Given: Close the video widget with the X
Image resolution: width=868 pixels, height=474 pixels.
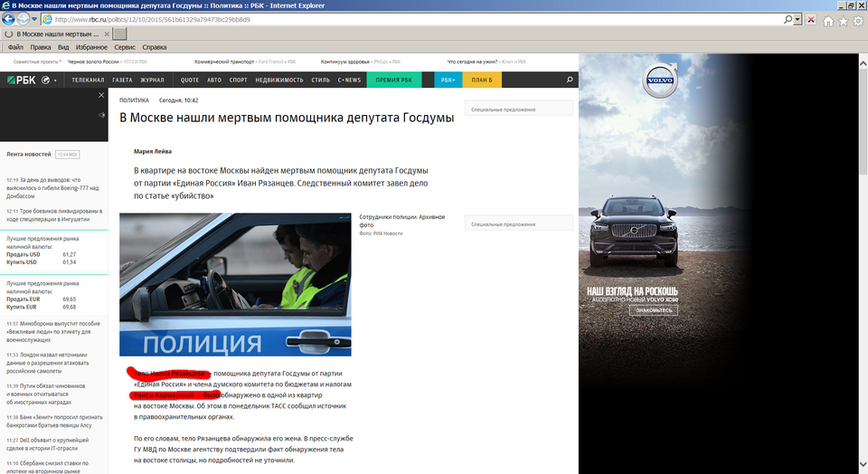Looking at the screenshot, I should click(x=102, y=93).
